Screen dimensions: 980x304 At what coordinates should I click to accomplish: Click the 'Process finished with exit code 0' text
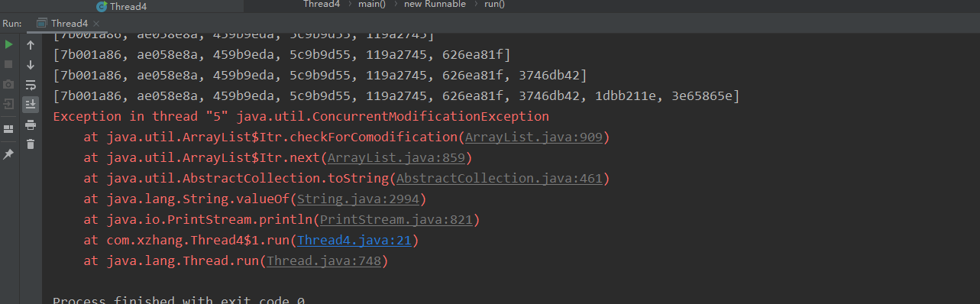point(179,299)
